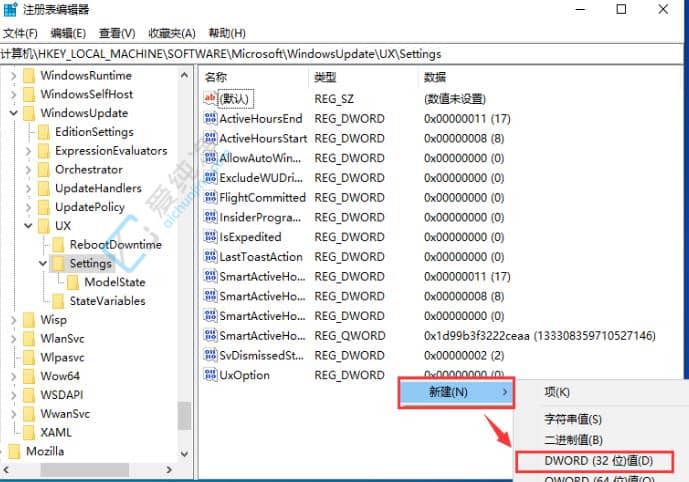Open the 帮助(H) menu

(x=227, y=33)
